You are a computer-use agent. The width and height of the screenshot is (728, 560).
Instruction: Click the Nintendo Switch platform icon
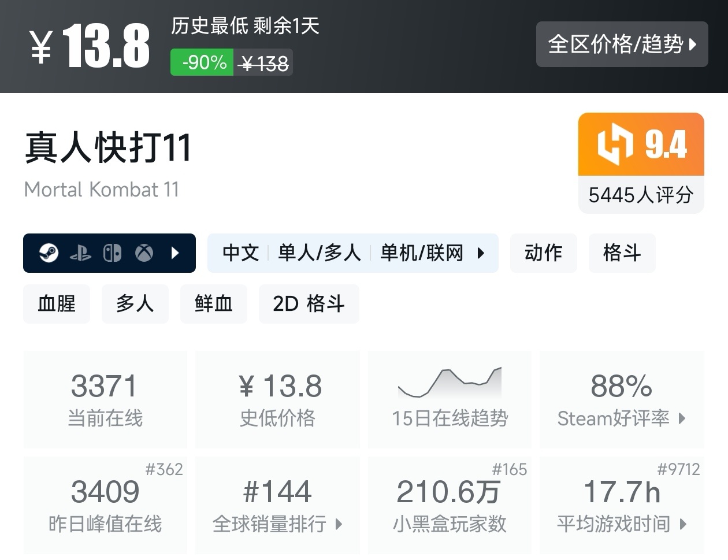tap(112, 253)
